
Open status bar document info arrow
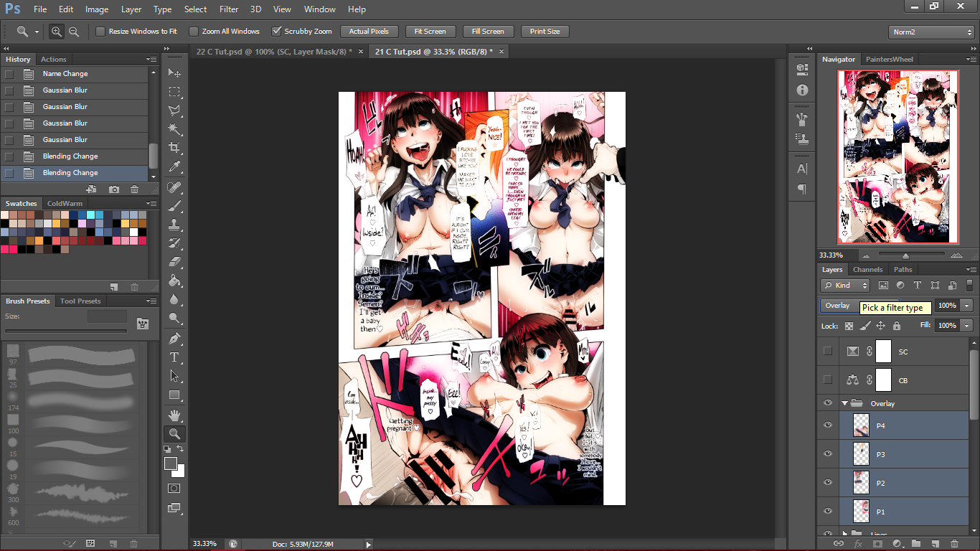(369, 545)
